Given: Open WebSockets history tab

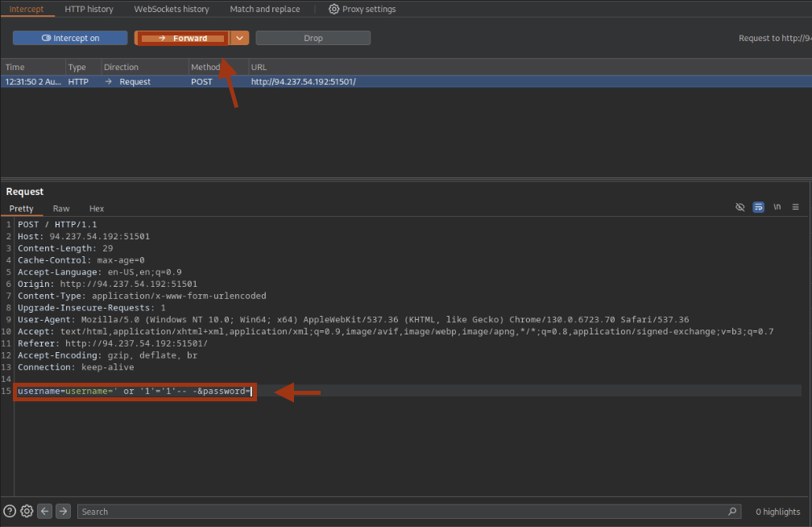Looking at the screenshot, I should pyautogui.click(x=172, y=9).
